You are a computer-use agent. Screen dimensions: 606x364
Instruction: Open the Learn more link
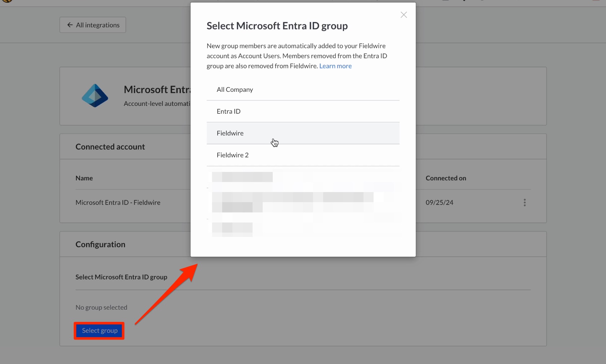click(x=335, y=66)
